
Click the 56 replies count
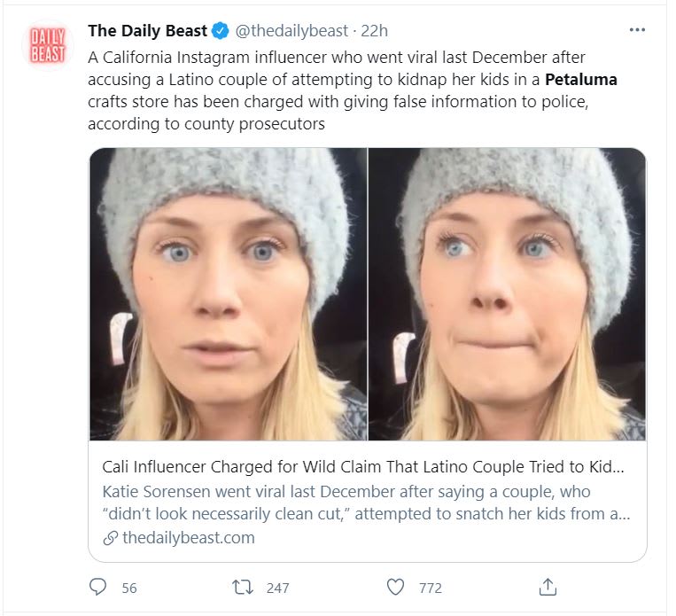coord(129,588)
